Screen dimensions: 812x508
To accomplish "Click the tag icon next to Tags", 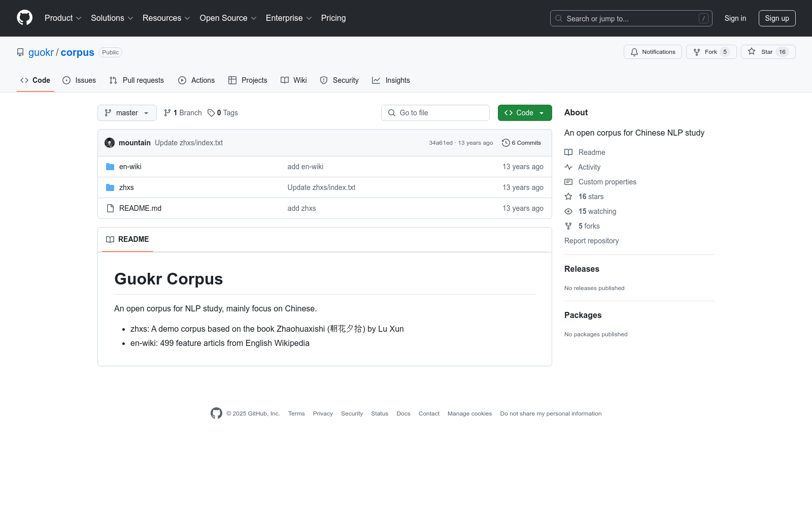I will point(211,113).
